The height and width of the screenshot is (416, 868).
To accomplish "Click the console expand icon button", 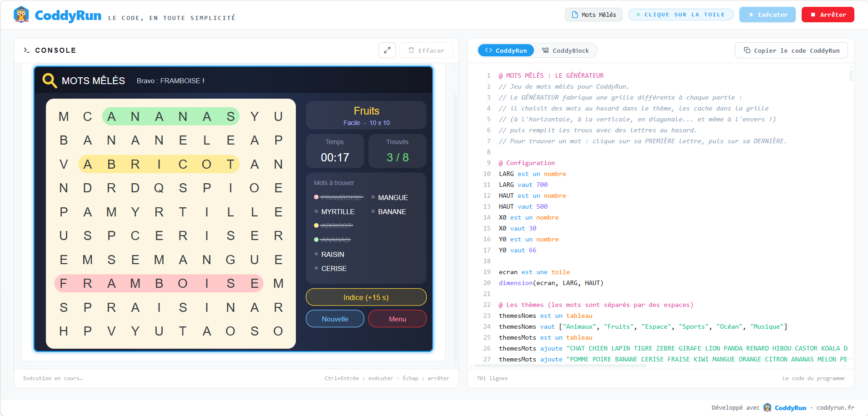I will (x=387, y=50).
